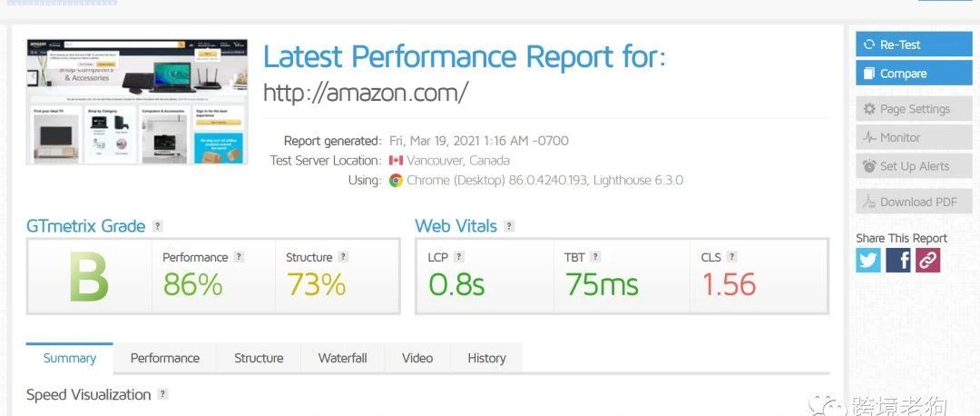Switch to the Performance tab
The height and width of the screenshot is (416, 980).
[x=165, y=358]
